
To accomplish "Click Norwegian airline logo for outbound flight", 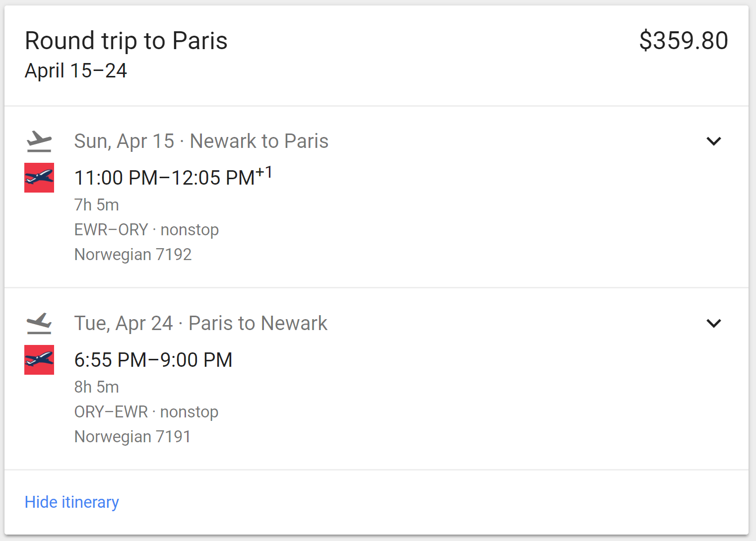I will coord(39,178).
